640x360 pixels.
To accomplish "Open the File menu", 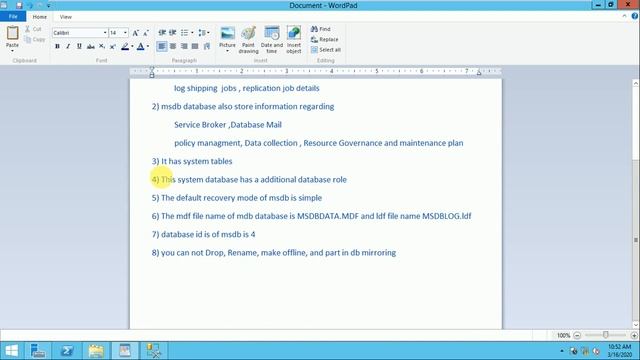I will [x=13, y=16].
